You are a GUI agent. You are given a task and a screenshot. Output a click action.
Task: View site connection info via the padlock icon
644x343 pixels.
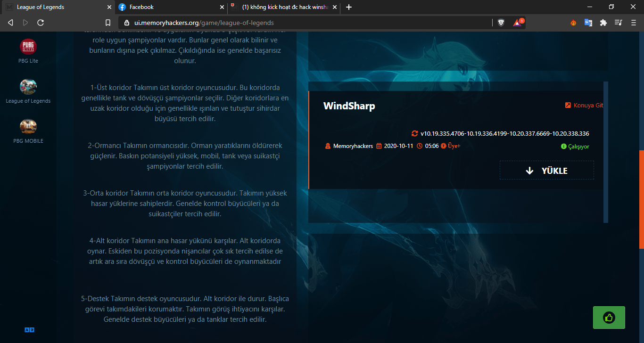pos(127,23)
